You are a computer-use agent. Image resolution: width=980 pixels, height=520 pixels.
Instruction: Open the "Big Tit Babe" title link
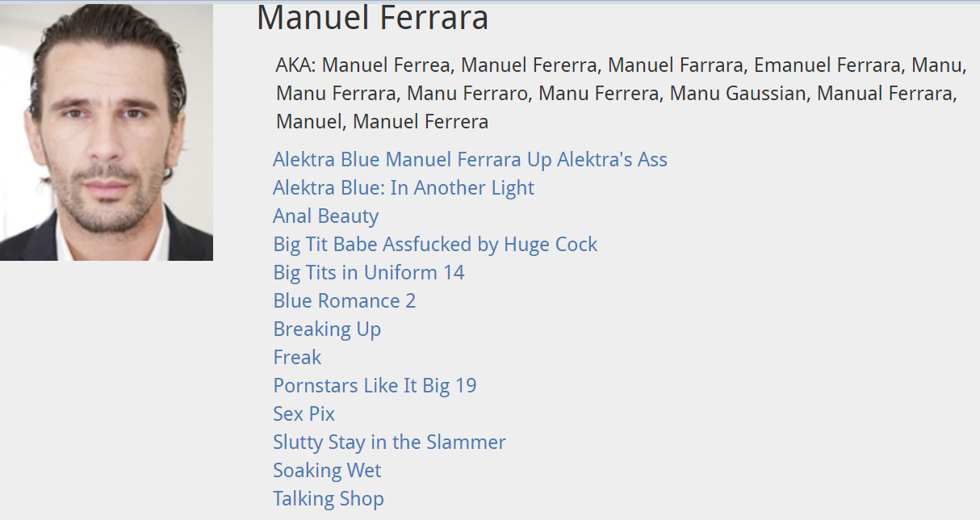[x=435, y=245]
